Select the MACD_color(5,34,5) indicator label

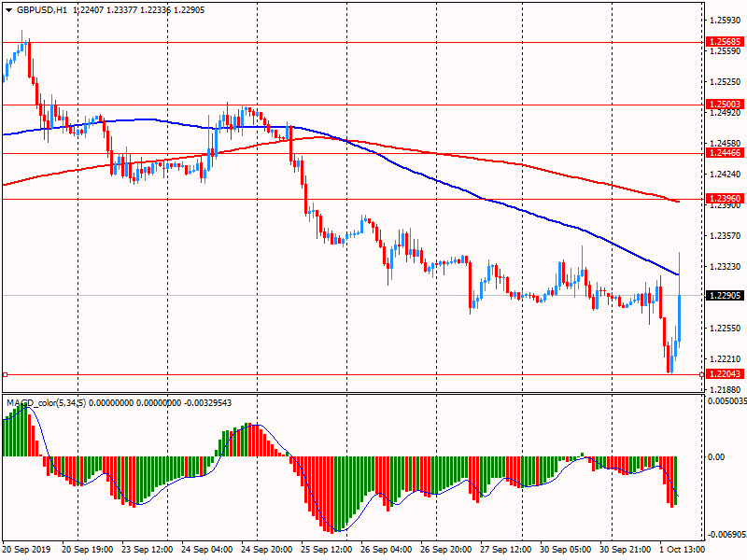(46, 403)
